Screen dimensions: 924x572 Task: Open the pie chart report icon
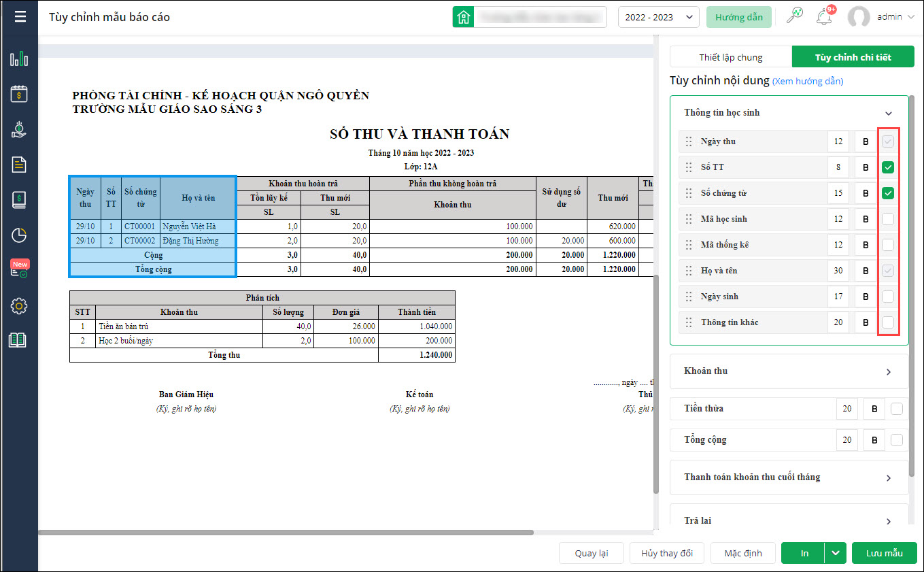[x=19, y=235]
